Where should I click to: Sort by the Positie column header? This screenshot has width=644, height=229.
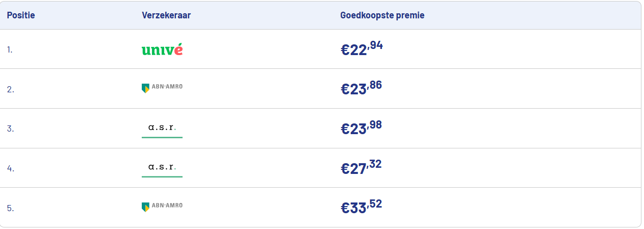click(x=21, y=15)
